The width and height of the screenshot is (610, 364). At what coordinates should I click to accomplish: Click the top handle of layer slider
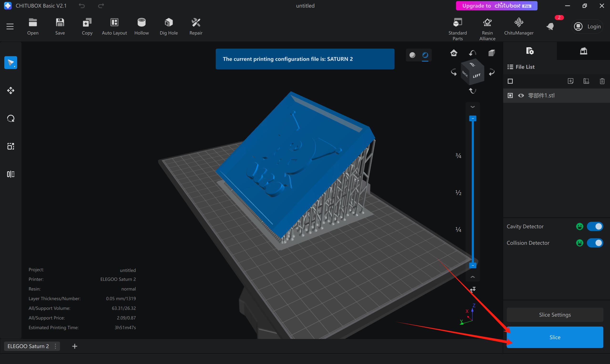[473, 118]
